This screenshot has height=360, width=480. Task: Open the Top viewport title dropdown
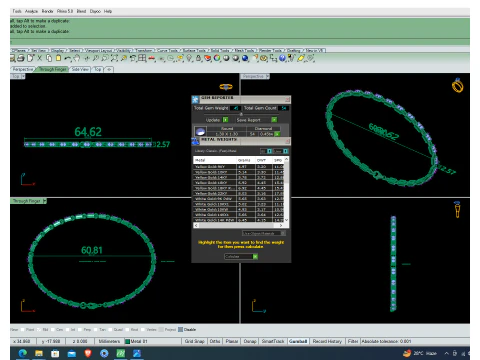[23, 76]
